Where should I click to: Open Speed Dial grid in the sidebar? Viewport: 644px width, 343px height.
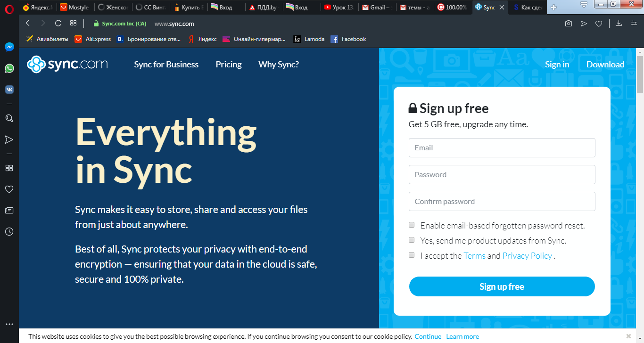[x=9, y=168]
